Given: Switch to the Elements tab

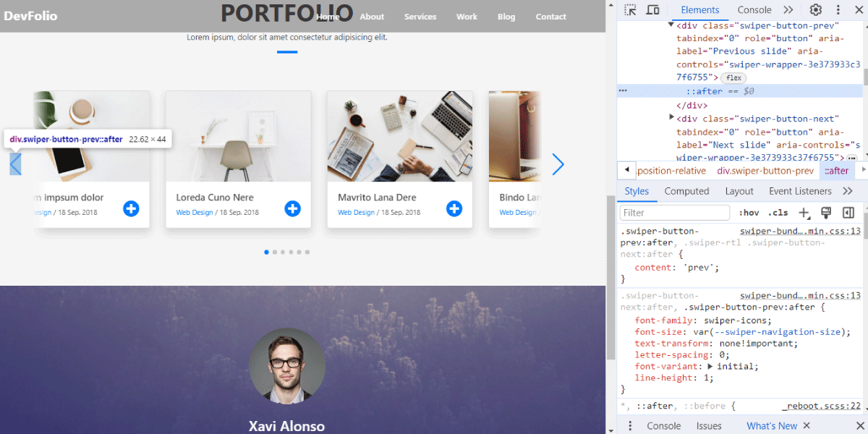Looking at the screenshot, I should pos(700,10).
